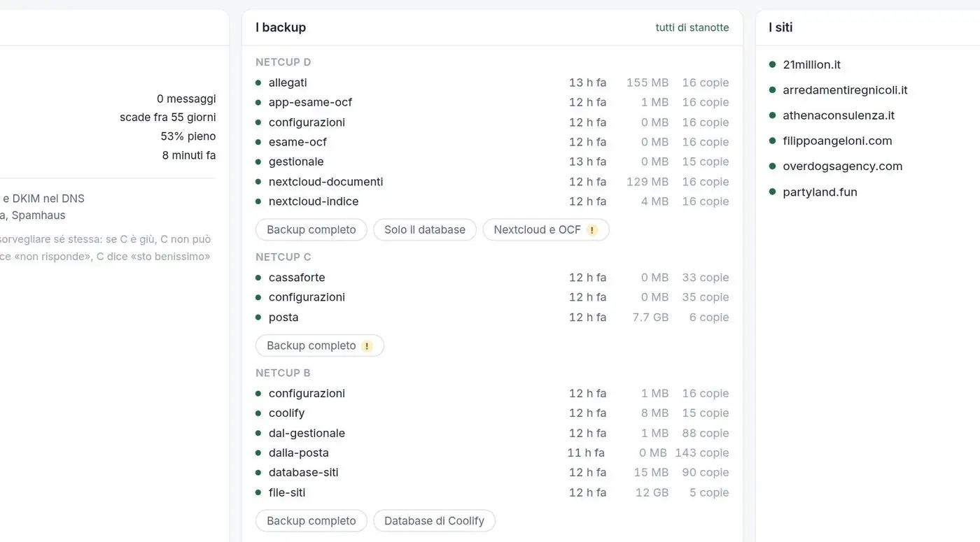Screen dimensions: 980x542
Task: Click status dot next to posta backup
Action: (x=258, y=318)
